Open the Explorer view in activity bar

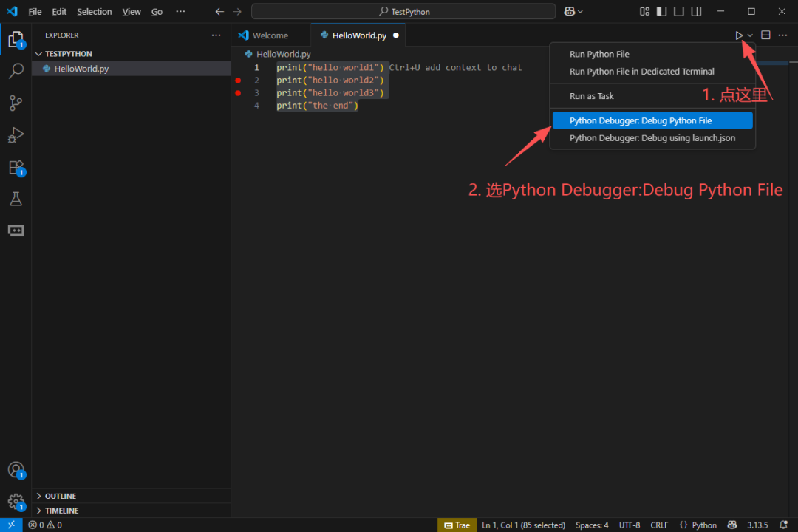point(16,40)
